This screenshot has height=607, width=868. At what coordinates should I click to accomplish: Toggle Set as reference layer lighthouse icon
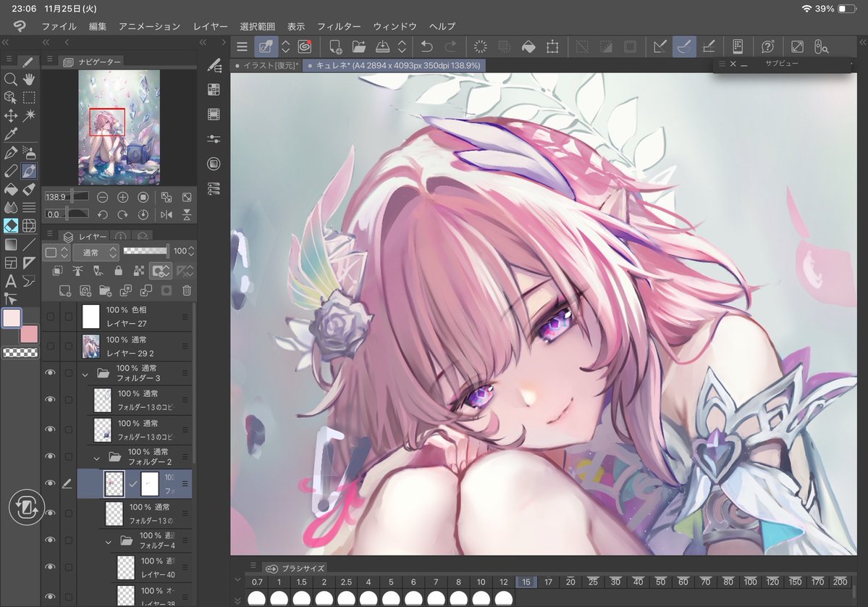tap(77, 271)
